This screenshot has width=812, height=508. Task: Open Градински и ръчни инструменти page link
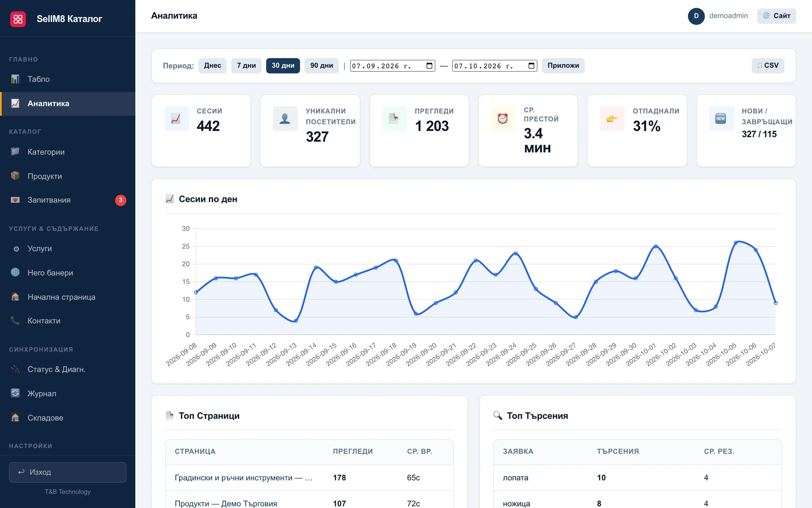[x=244, y=478]
